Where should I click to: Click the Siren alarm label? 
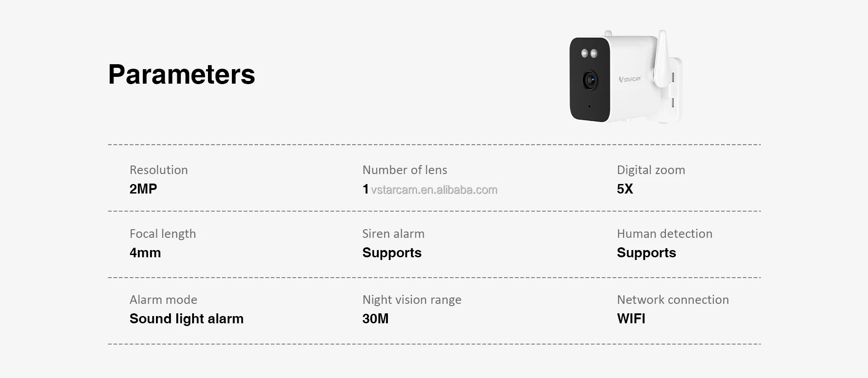point(393,234)
